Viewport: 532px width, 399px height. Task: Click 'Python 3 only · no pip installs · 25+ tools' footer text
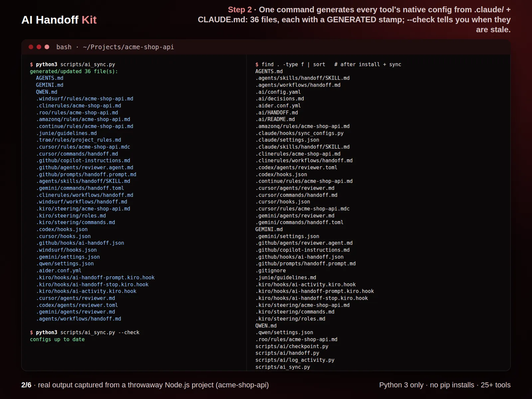click(x=445, y=385)
